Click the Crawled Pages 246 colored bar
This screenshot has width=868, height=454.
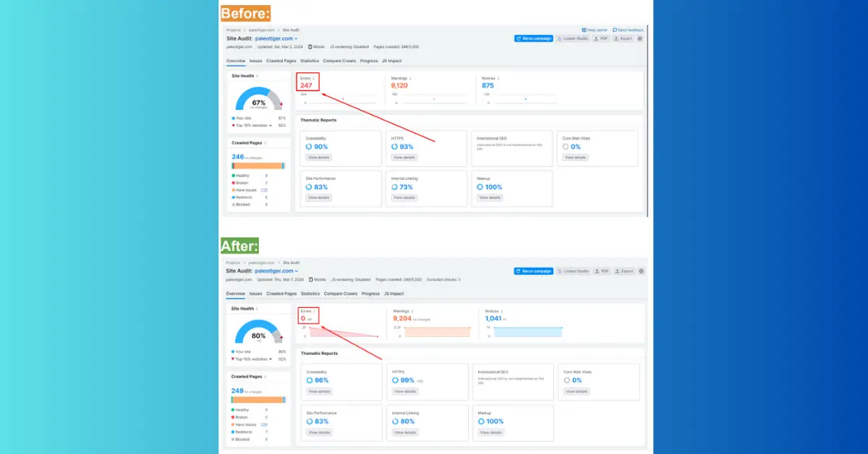coord(258,166)
